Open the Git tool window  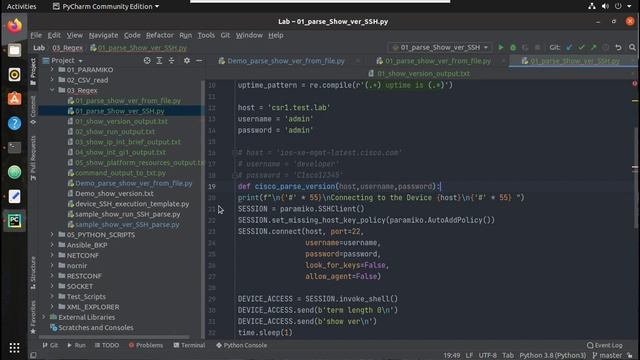50,345
